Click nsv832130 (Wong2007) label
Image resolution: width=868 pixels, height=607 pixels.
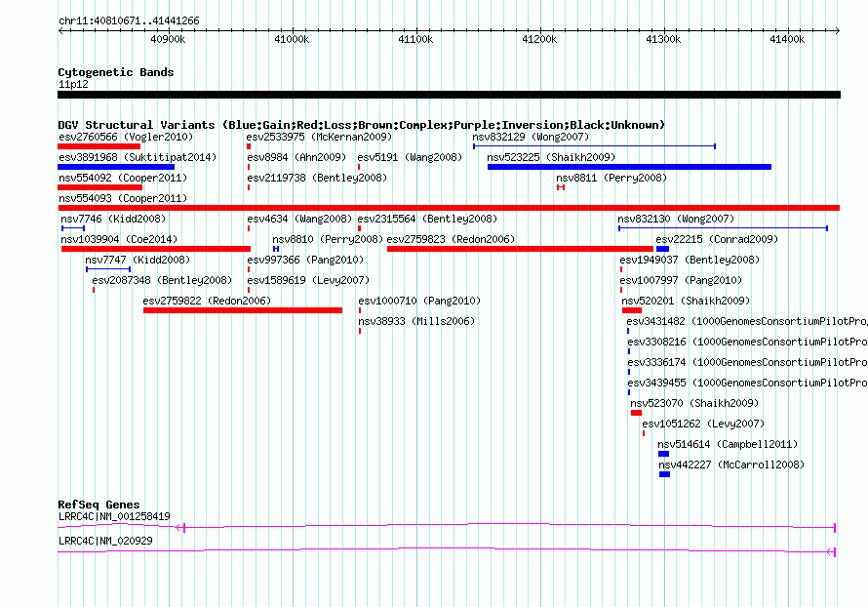677,219
